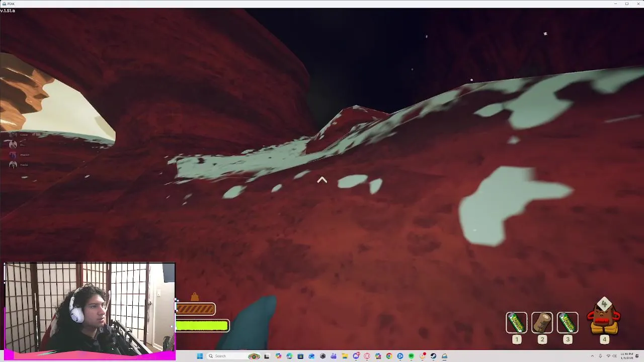The height and width of the screenshot is (362, 644).
Task: Open Opera browser from taskbar
Action: tap(367, 356)
